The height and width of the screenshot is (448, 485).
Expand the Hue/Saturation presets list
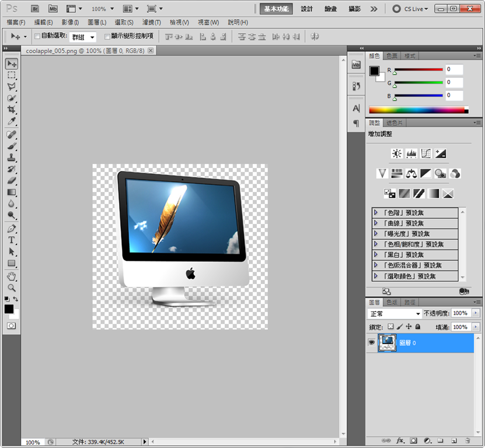pyautogui.click(x=376, y=244)
